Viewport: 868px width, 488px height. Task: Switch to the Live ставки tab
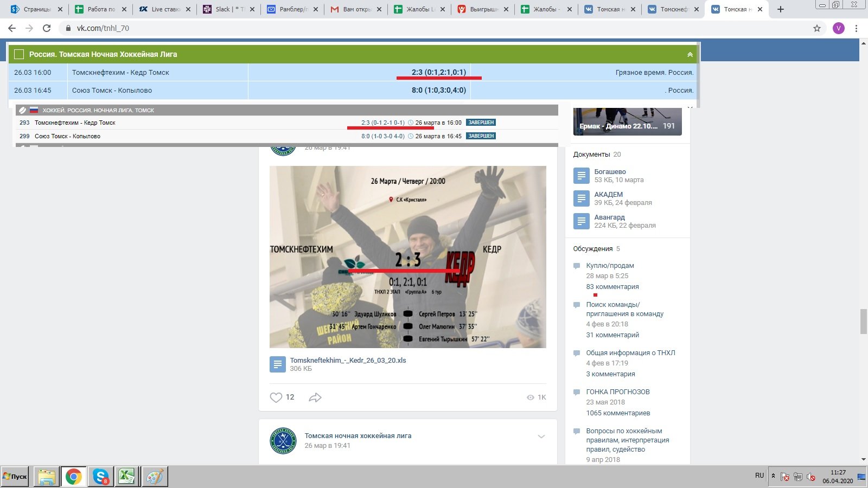coord(165,9)
